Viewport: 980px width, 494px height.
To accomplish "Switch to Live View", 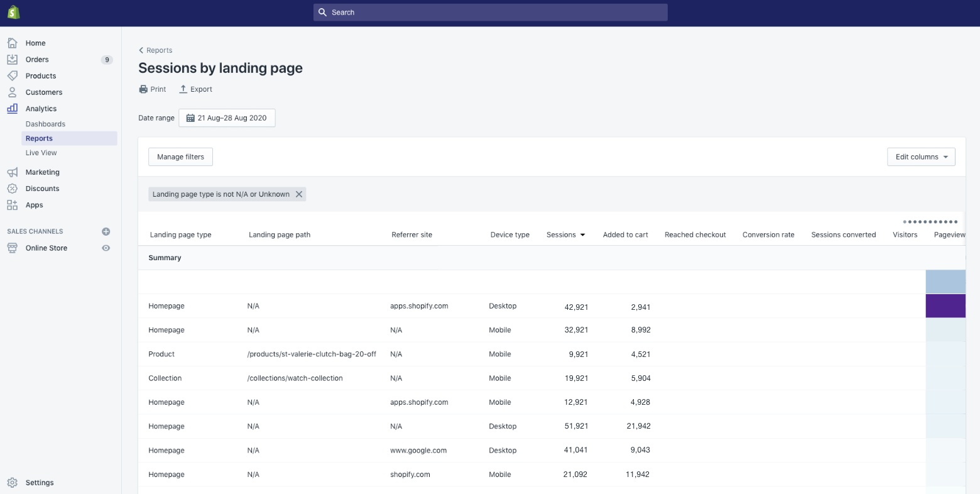I will click(x=41, y=153).
